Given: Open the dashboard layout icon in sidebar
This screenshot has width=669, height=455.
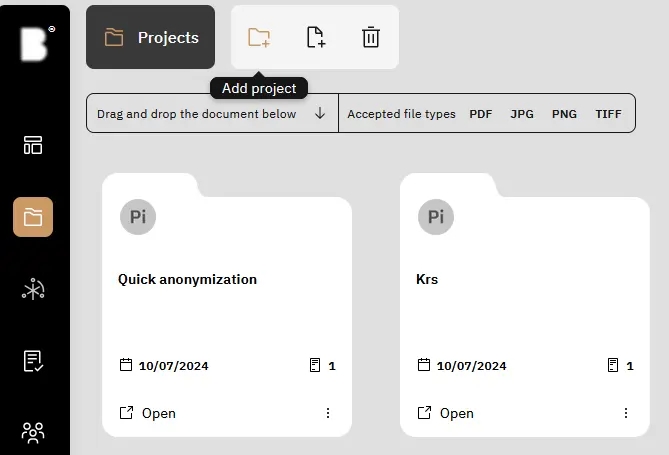Looking at the screenshot, I should pyautogui.click(x=33, y=145).
